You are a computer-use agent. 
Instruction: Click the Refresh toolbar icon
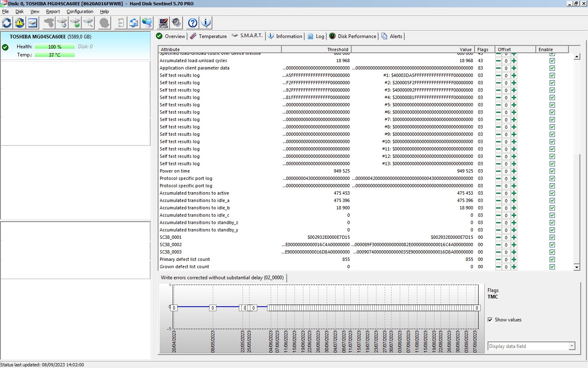tap(7, 23)
